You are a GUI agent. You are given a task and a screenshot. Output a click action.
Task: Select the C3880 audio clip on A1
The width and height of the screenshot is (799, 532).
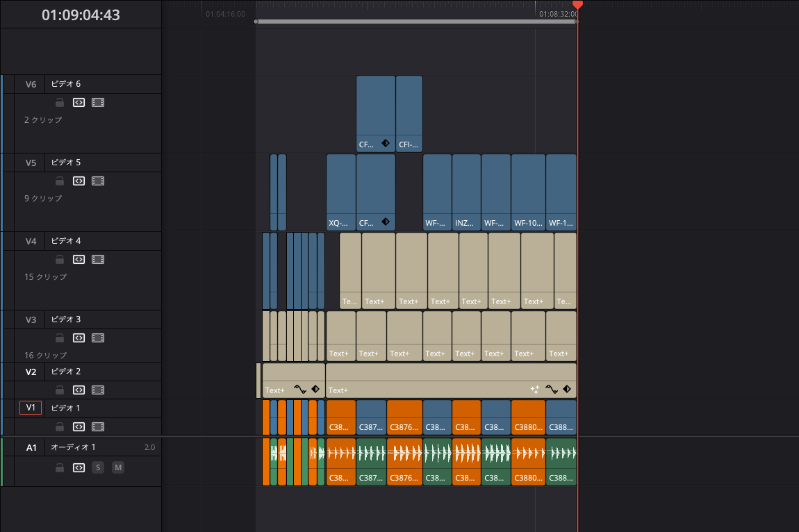coord(529,462)
